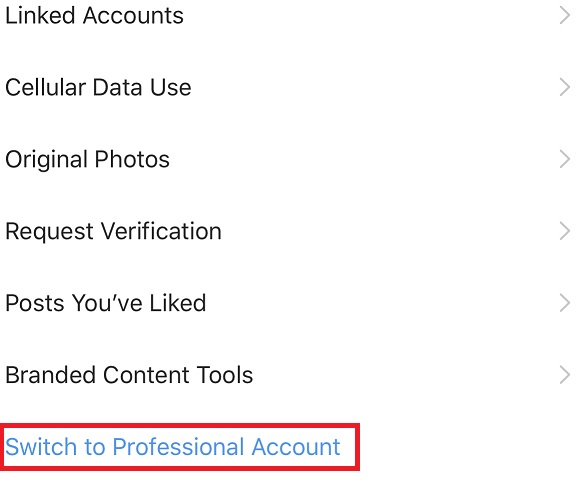Click Switch to Professional Account link
This screenshot has width=583, height=485.
coord(173,446)
